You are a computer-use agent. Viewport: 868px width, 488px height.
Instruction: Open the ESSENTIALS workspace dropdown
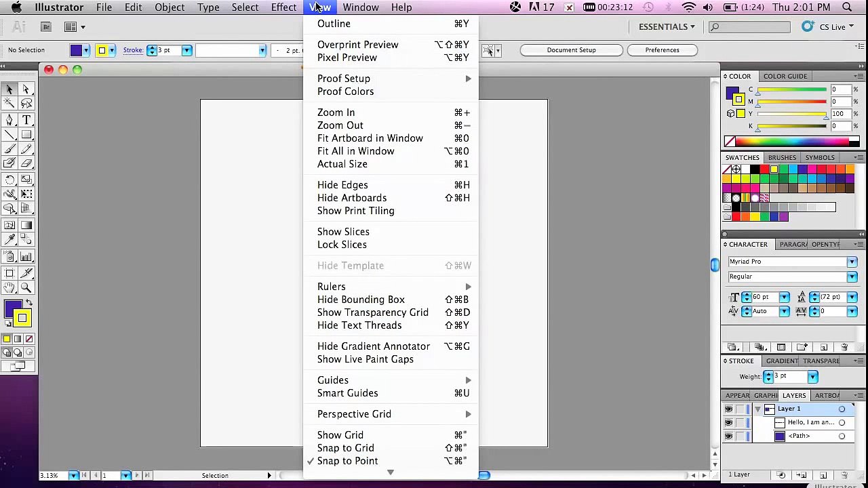(x=667, y=26)
